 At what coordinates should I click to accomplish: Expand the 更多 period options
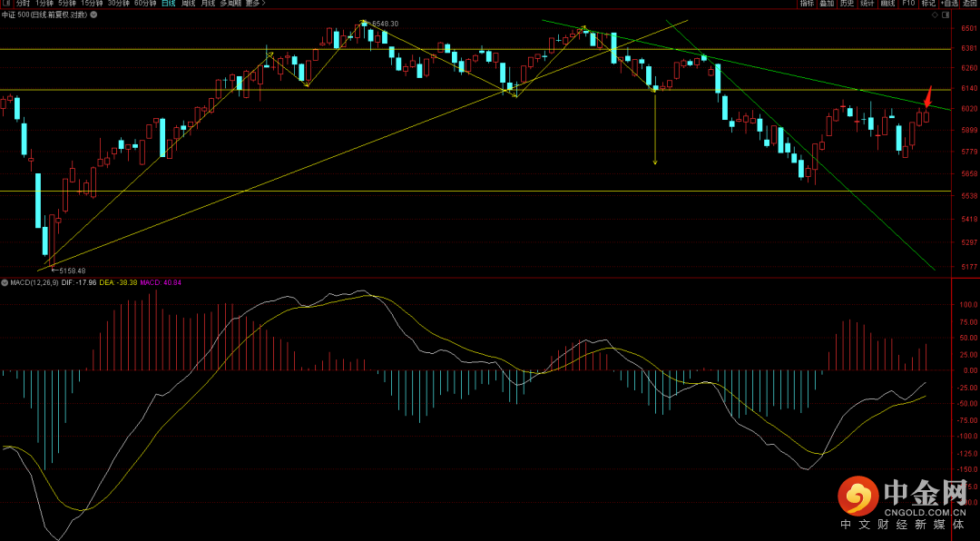(255, 3)
